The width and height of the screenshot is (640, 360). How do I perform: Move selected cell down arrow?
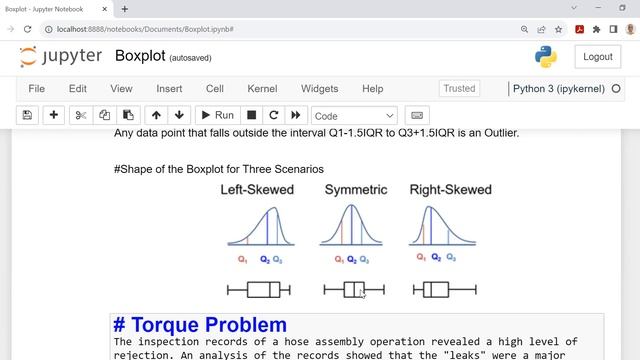tap(179, 116)
